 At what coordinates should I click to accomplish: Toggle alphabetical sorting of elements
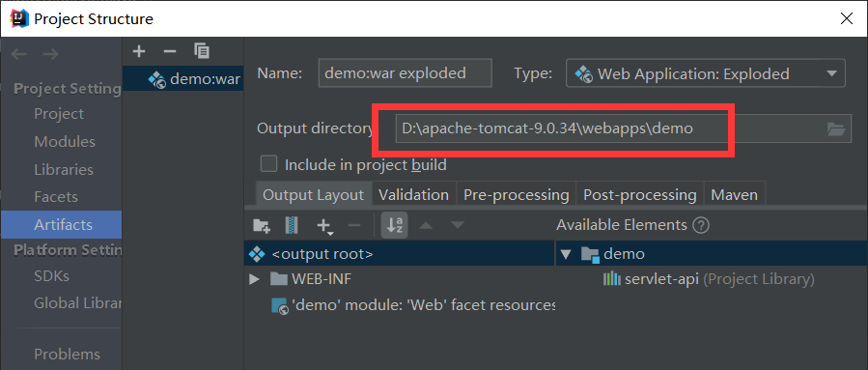(395, 225)
